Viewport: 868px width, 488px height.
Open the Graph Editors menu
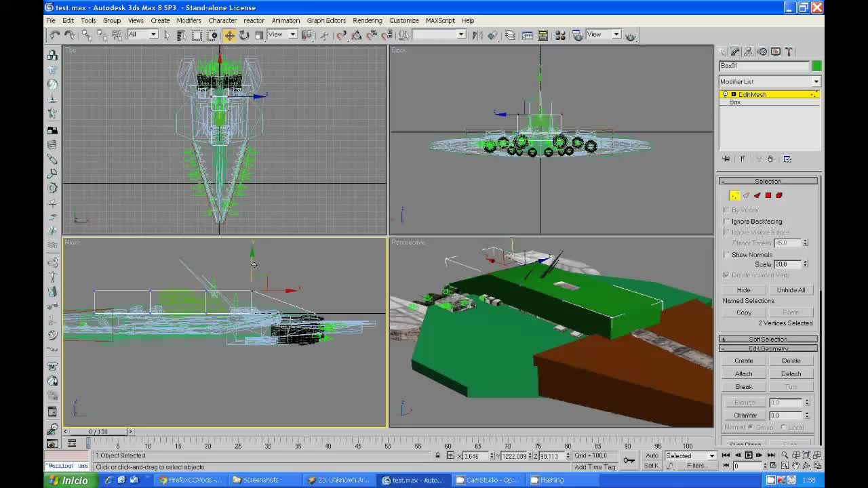tap(326, 20)
